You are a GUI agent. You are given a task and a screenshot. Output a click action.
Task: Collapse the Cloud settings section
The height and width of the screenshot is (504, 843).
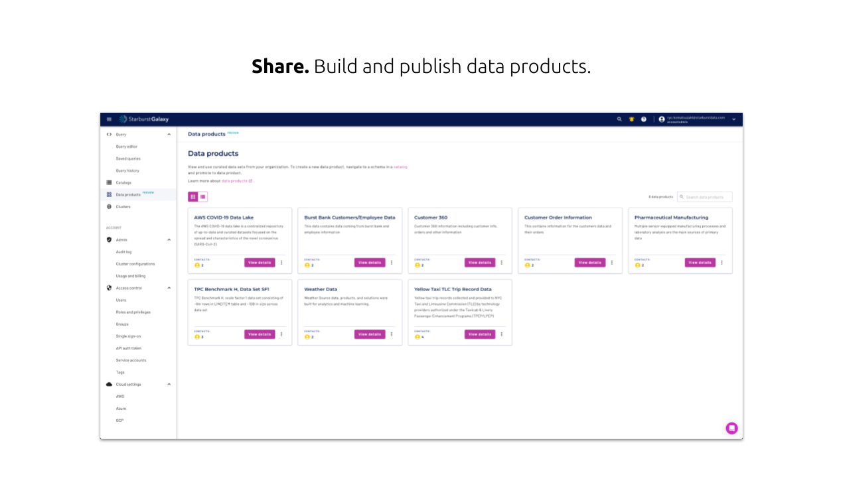169,384
